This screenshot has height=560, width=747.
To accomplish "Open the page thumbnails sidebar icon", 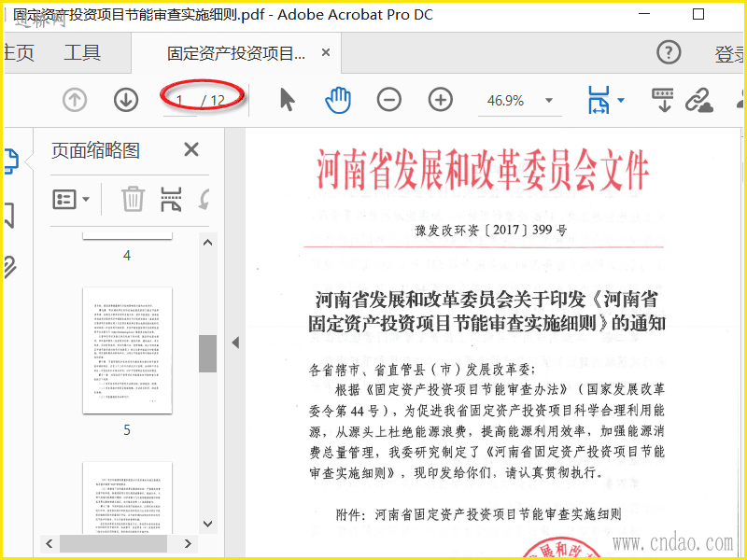I will [11, 161].
